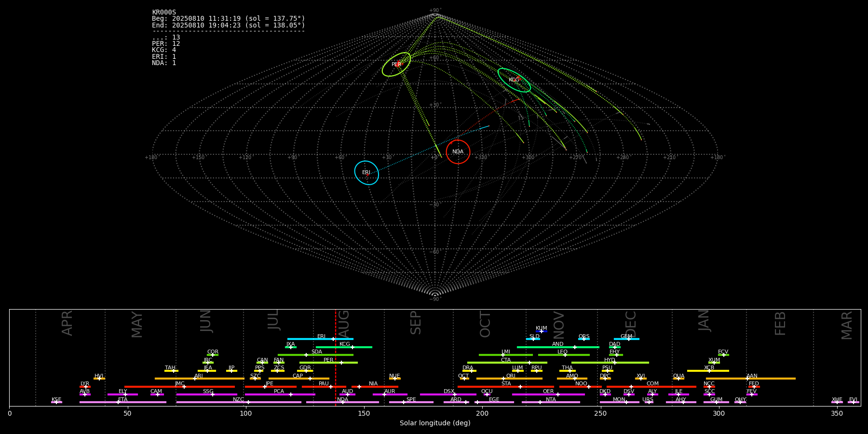The height and width of the screenshot is (434, 868).
Task: Click the OER shower bar in the timeline
Action: click(x=548, y=394)
